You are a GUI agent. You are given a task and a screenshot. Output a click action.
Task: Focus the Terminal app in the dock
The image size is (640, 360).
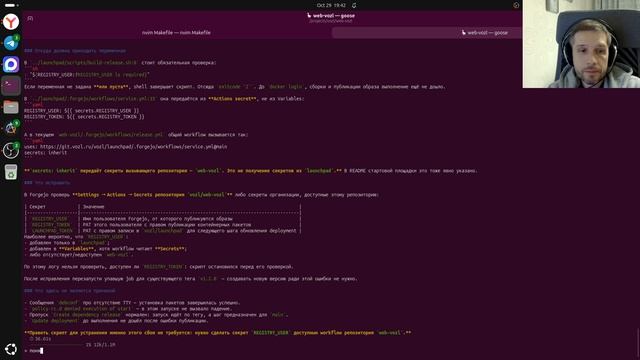(x=11, y=86)
